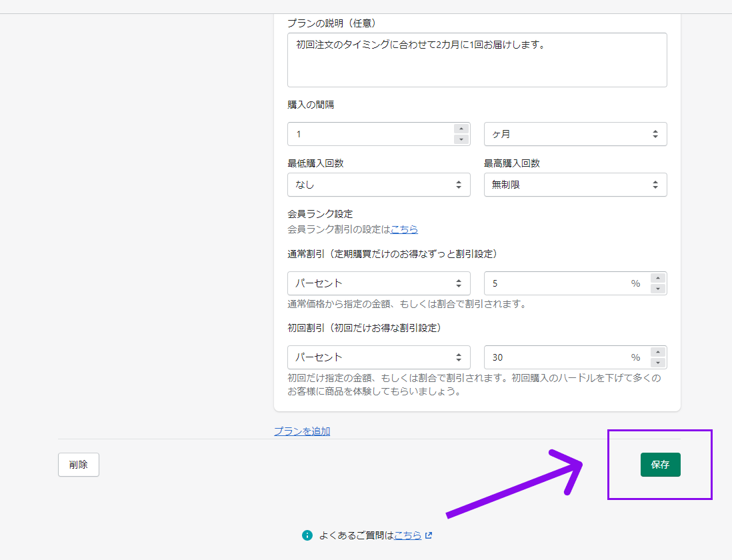Focus the プランの説明 description text area
Screen dimensions: 732x560
(477, 60)
